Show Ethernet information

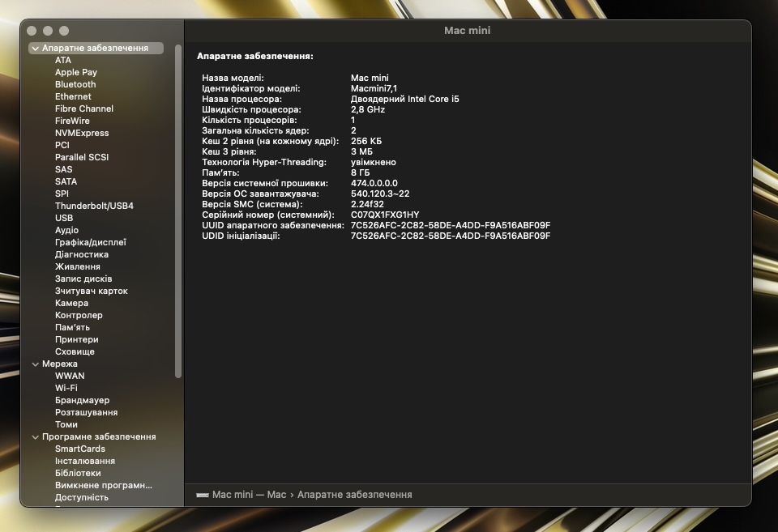click(x=73, y=96)
